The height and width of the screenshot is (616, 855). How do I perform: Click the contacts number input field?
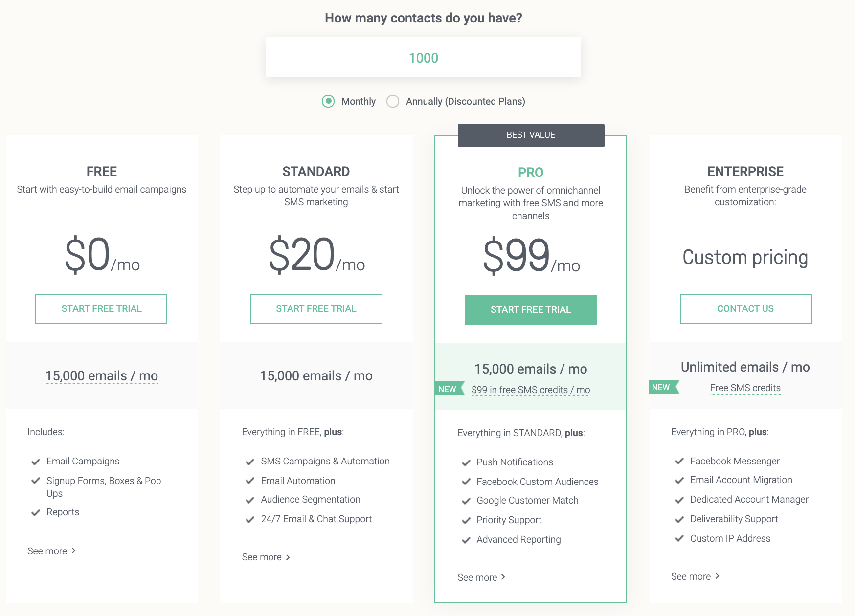(x=424, y=57)
